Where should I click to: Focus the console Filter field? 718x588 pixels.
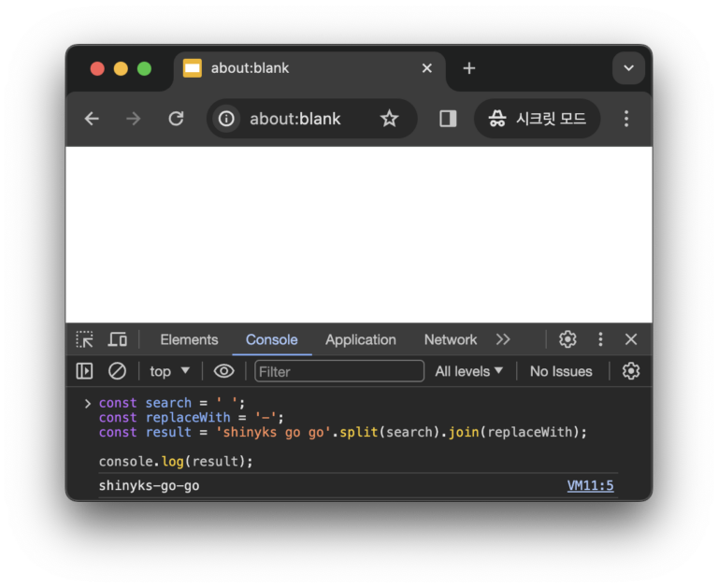tap(339, 371)
